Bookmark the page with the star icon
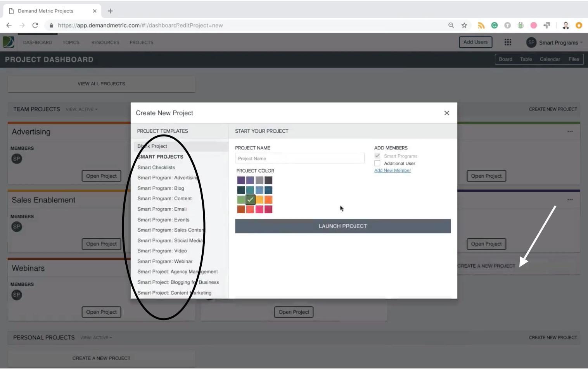 [464, 25]
